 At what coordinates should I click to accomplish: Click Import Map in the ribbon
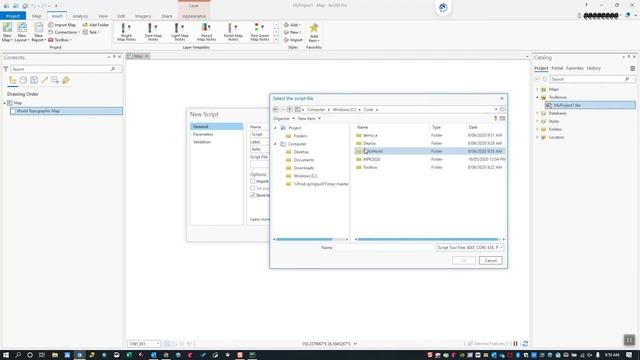62,25
